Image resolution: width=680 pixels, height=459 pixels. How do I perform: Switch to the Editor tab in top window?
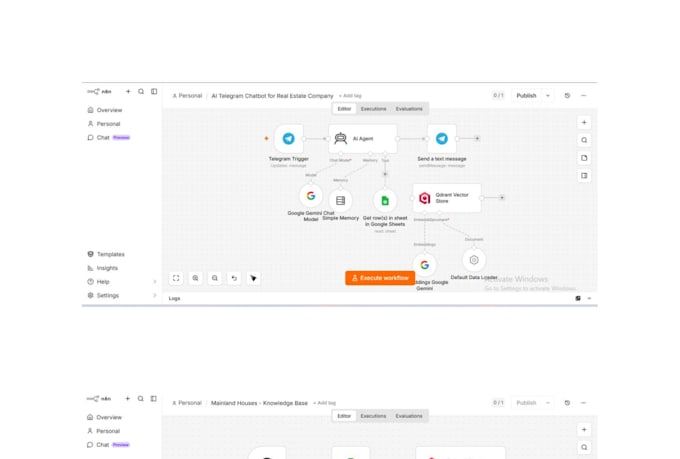click(x=344, y=109)
